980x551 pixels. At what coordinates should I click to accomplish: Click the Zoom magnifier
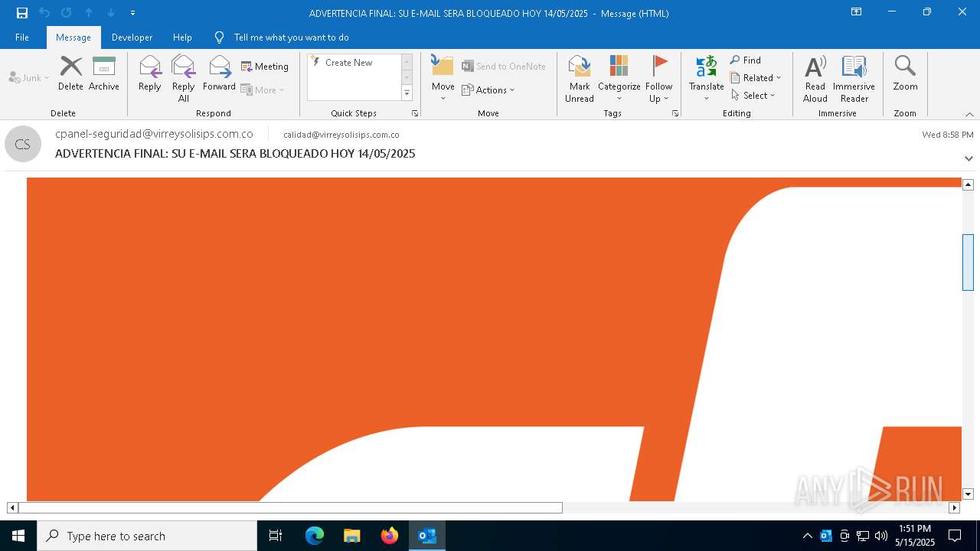tap(905, 73)
